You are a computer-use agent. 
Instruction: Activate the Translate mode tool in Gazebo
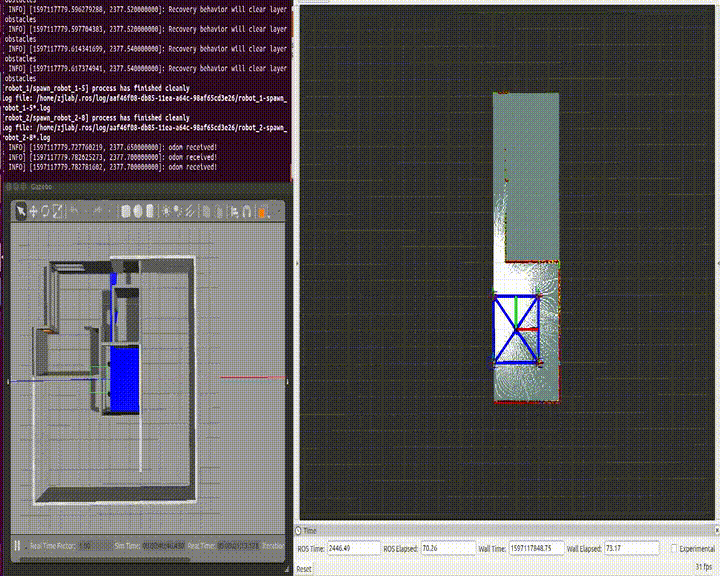point(33,212)
